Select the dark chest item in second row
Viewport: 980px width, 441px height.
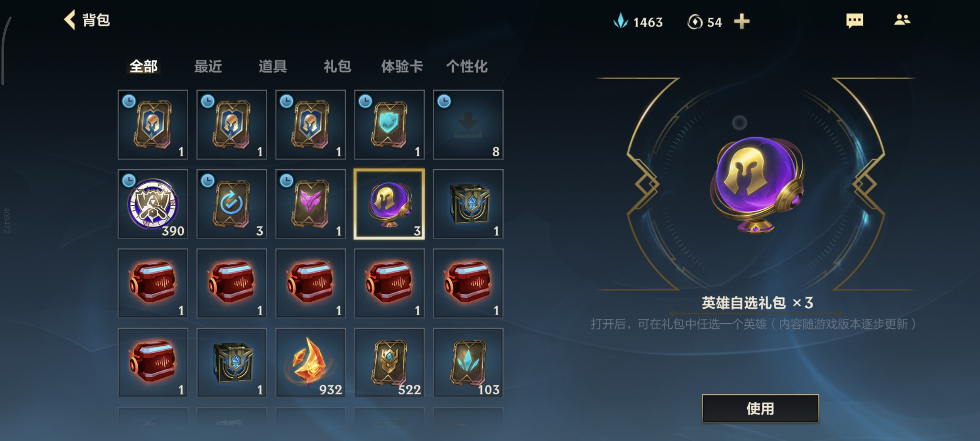(x=468, y=204)
